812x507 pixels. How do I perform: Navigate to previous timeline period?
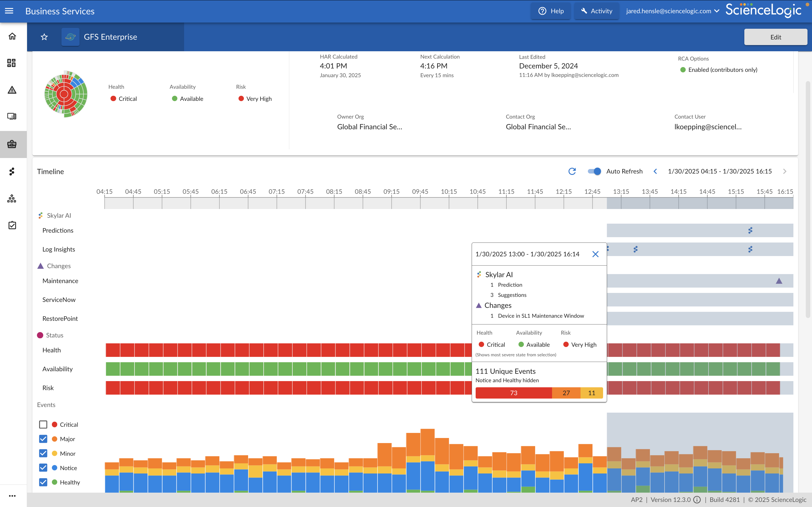coord(655,171)
